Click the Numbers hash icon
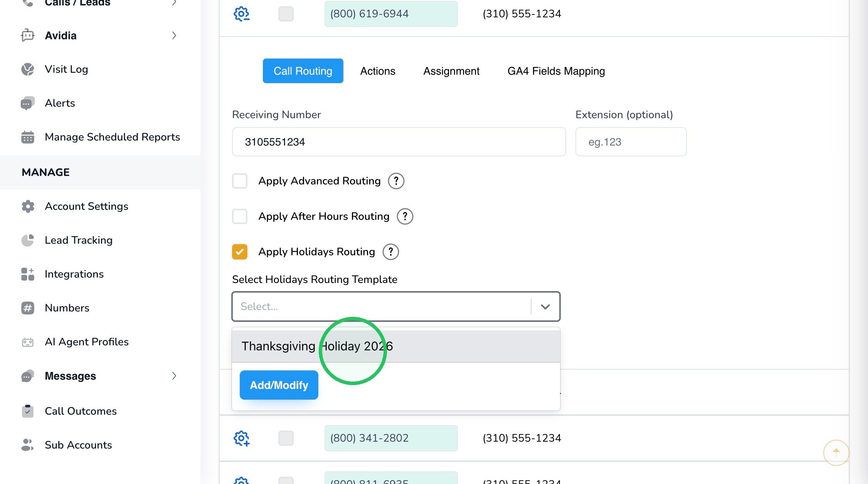The height and width of the screenshot is (484, 868). (27, 308)
